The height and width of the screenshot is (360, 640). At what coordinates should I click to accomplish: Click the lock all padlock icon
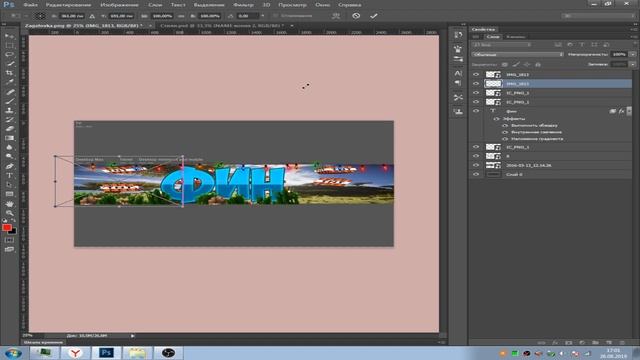[x=538, y=64]
